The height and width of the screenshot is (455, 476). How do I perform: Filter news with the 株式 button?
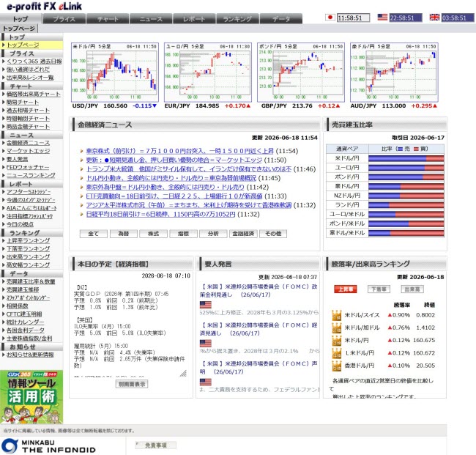click(153, 234)
